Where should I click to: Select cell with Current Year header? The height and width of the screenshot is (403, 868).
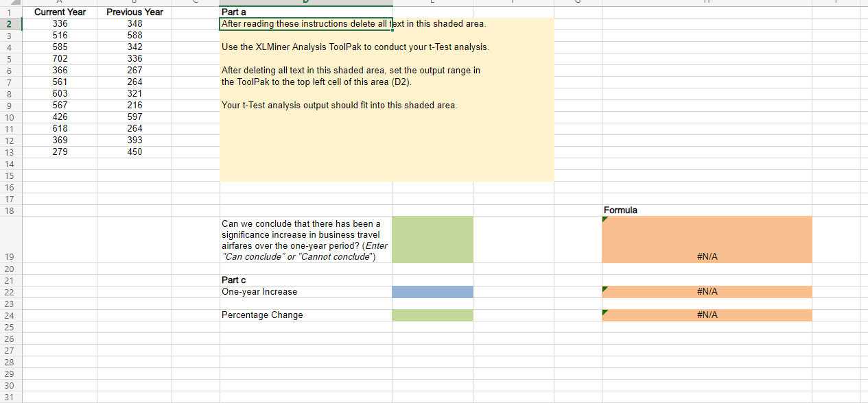point(60,12)
